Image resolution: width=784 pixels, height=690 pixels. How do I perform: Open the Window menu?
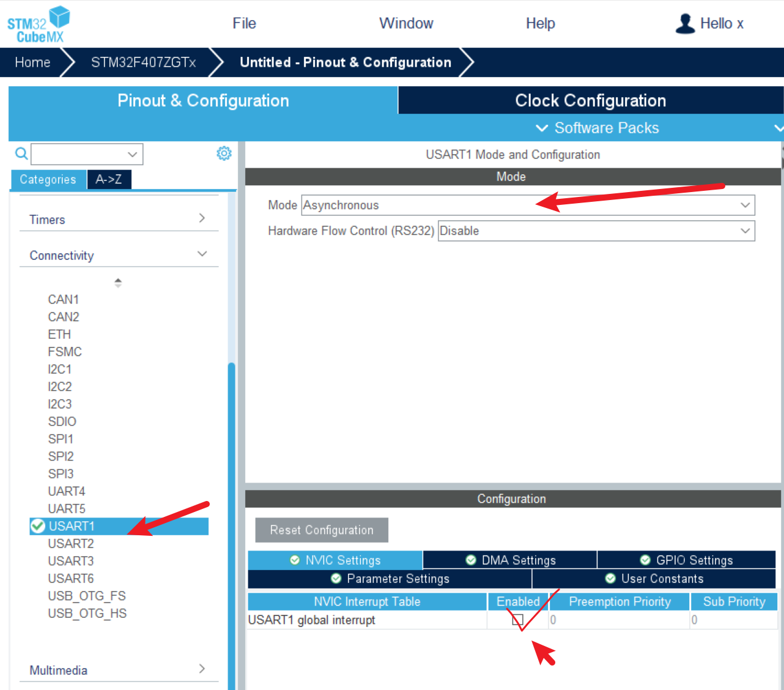(x=406, y=23)
